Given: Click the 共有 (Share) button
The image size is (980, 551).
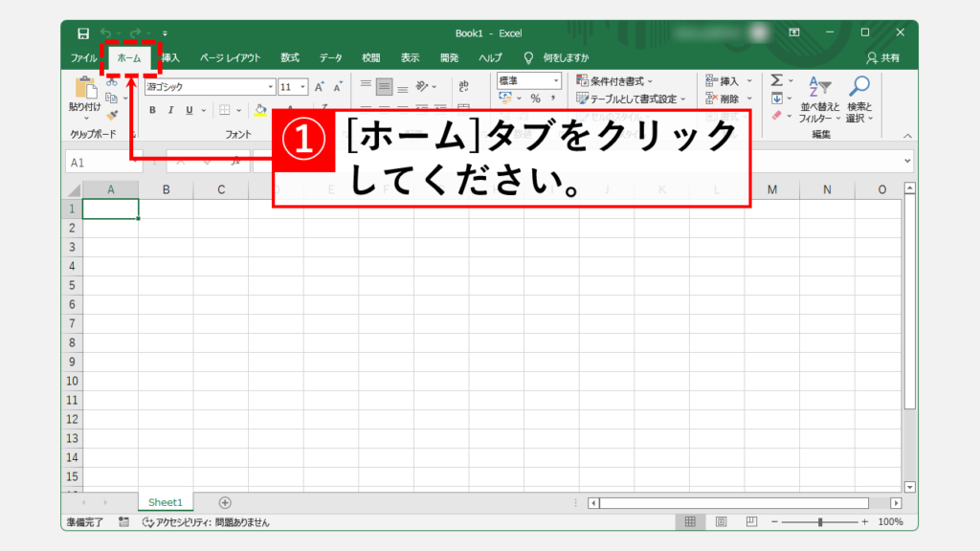Looking at the screenshot, I should point(882,58).
